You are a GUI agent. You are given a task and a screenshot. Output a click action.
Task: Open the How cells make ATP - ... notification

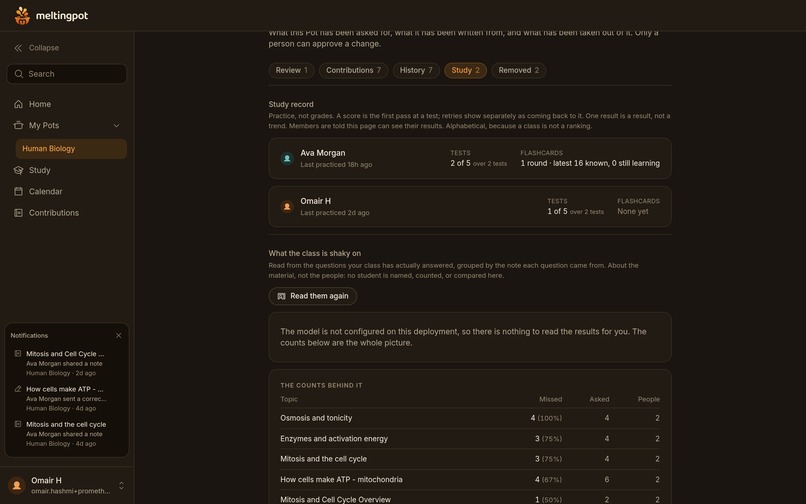tap(67, 399)
